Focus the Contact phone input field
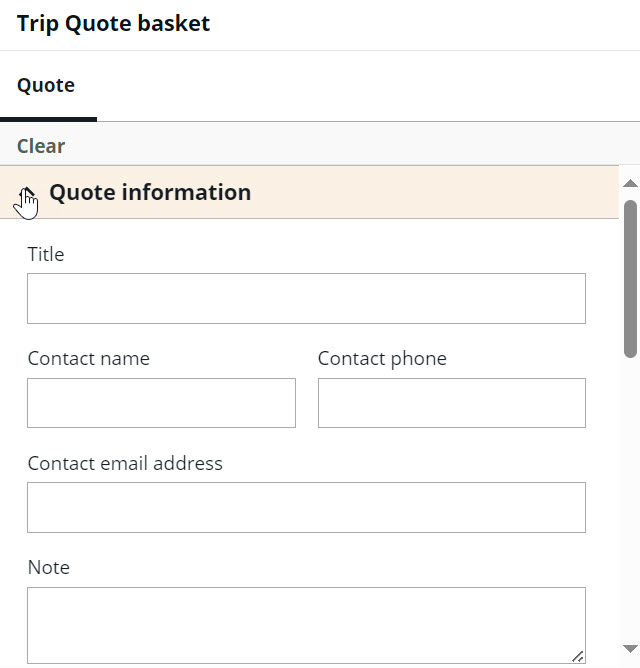 coord(452,403)
